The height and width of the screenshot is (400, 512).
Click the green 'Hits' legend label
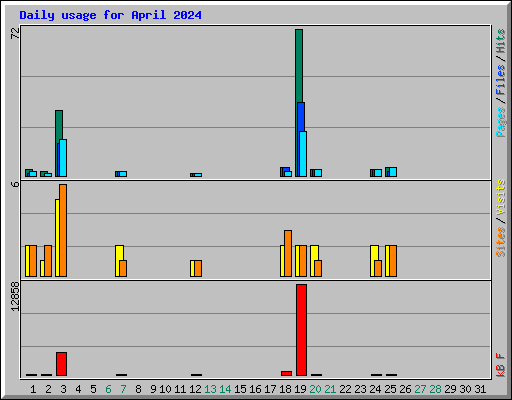(501, 41)
